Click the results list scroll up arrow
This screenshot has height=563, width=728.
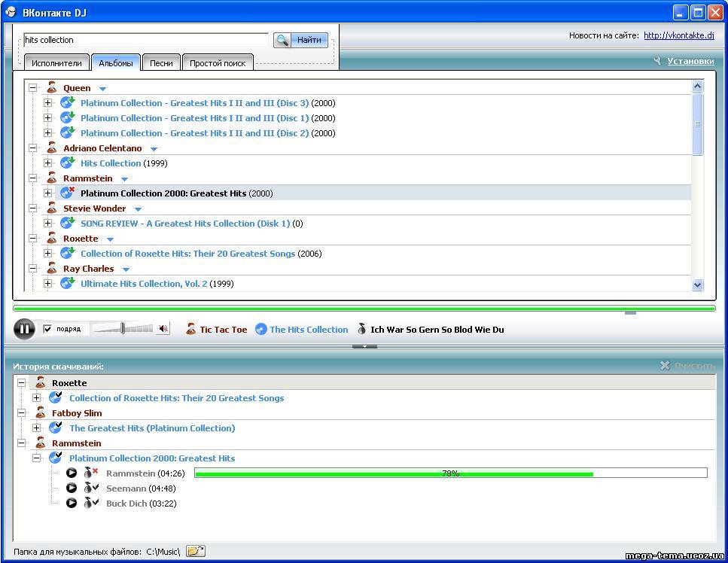(697, 86)
